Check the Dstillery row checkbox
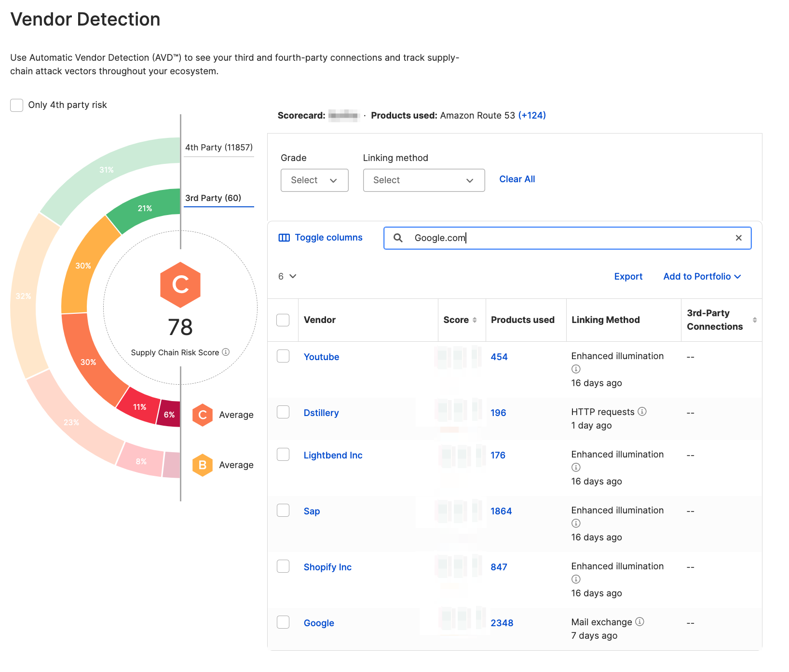The height and width of the screenshot is (672, 789). (x=283, y=412)
